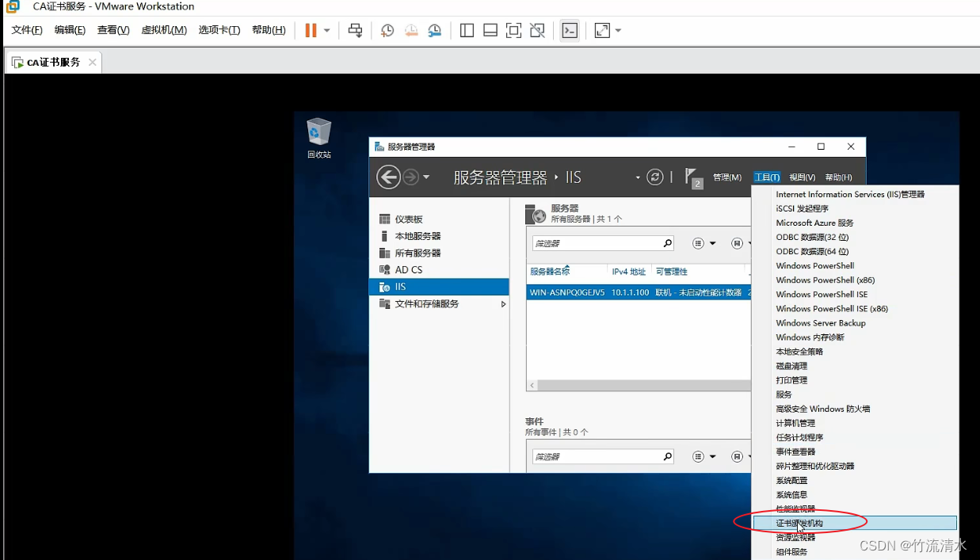
Task: Click the 回收站 recycle bin desktop icon
Action: coord(318,138)
